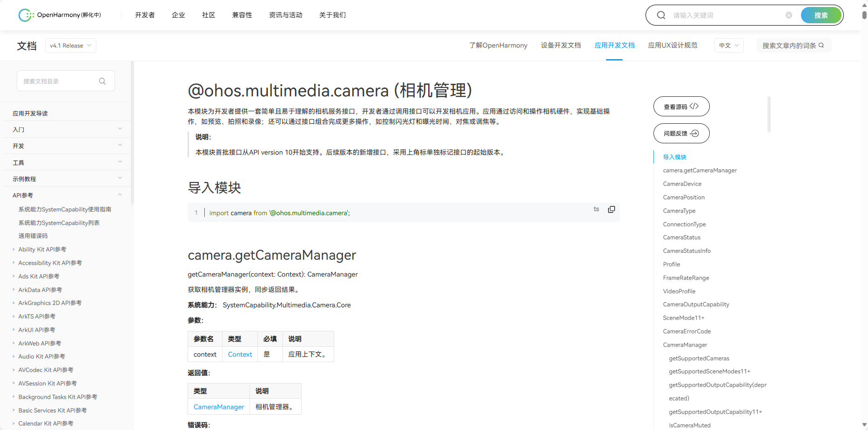Expand Background Tasks Kit API参考 node
The height and width of the screenshot is (430, 868).
tap(13, 397)
